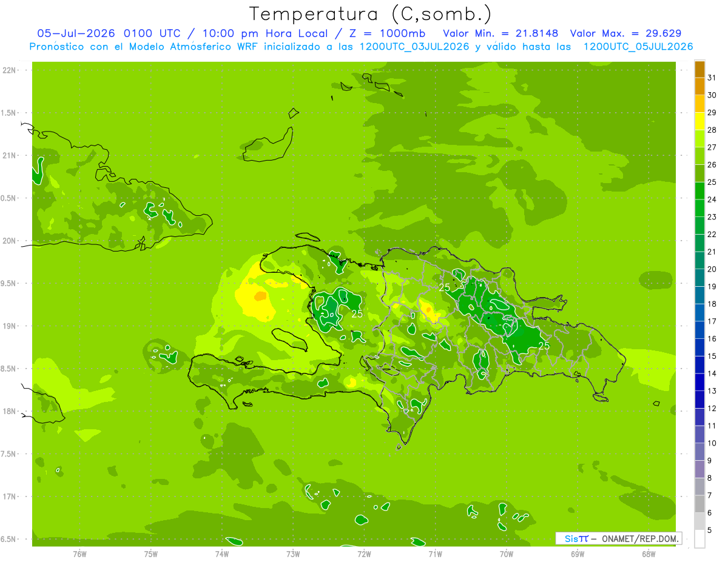Click the color scale swatch above label 31
Image resolution: width=728 pixels, height=562 pixels.
pyautogui.click(x=699, y=69)
